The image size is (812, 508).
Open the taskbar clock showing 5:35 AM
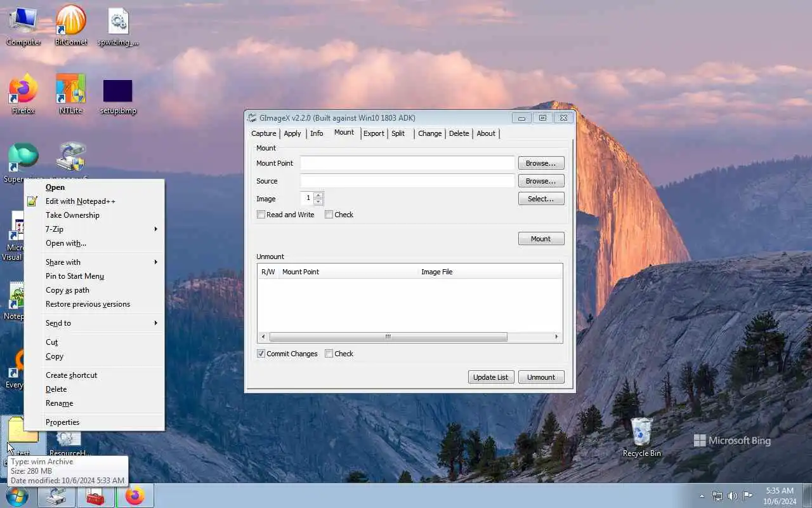(x=780, y=496)
